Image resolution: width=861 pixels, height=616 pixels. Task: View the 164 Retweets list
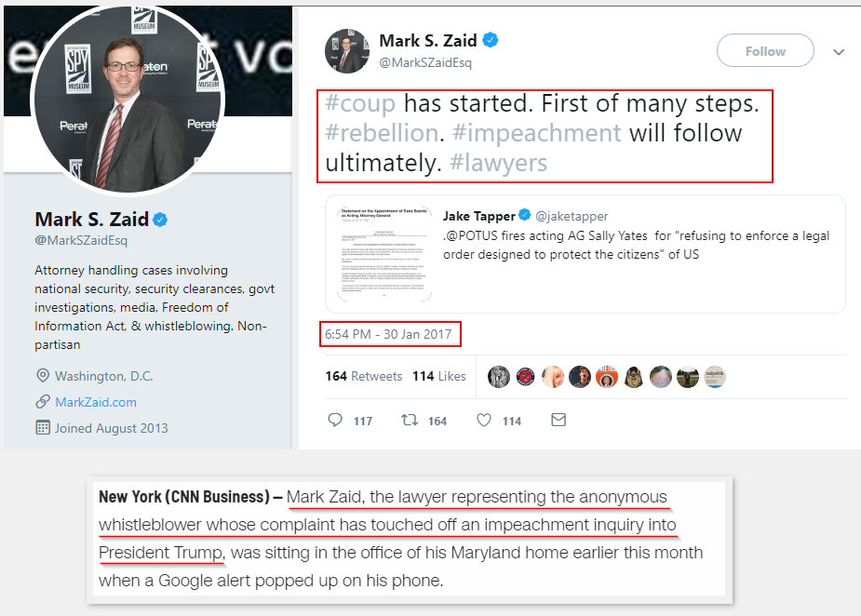[x=364, y=376]
